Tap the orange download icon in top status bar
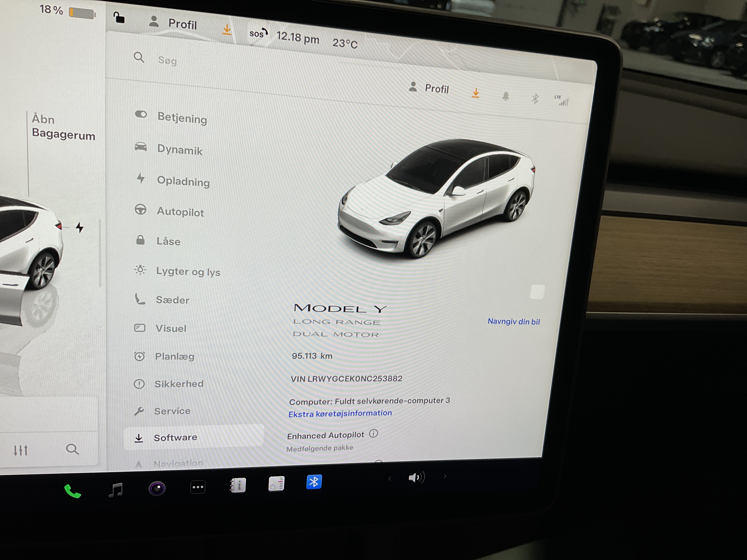This screenshot has height=560, width=747. [x=227, y=30]
